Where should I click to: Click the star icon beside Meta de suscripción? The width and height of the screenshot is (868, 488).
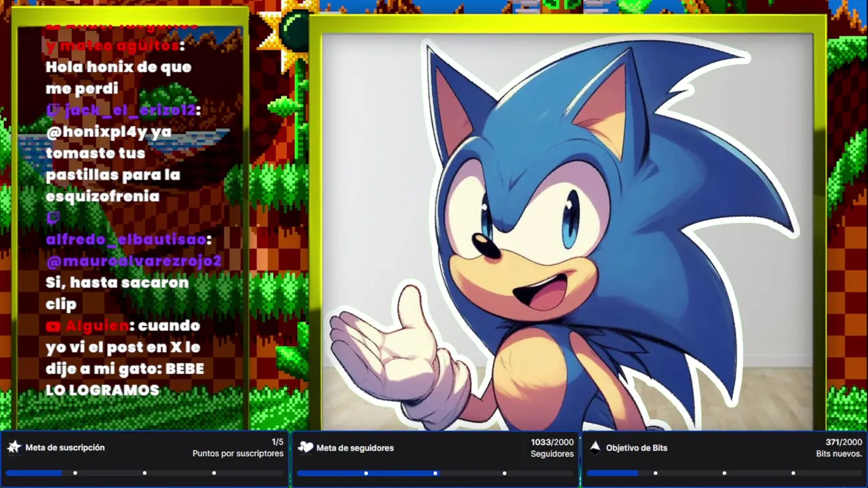[x=14, y=447]
